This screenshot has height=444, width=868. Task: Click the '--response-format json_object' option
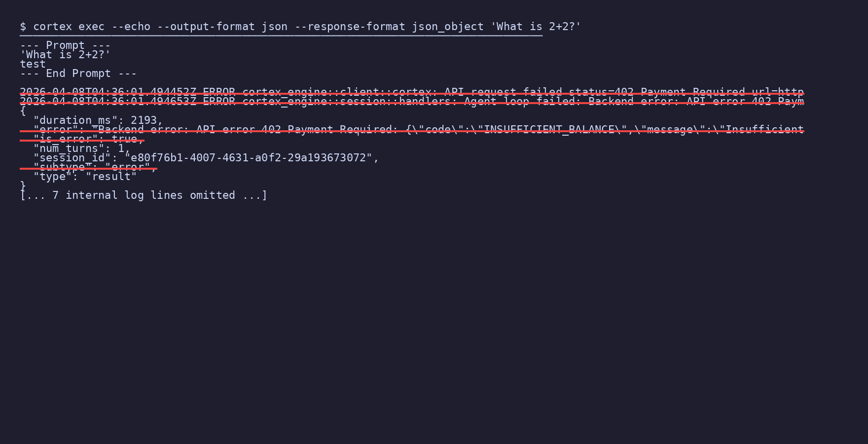pyautogui.click(x=389, y=27)
